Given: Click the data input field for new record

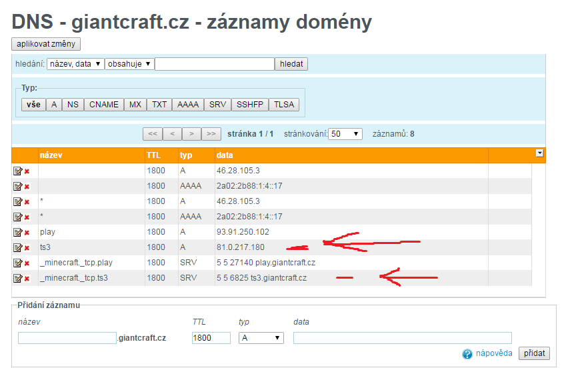Looking at the screenshot, I should [x=402, y=338].
